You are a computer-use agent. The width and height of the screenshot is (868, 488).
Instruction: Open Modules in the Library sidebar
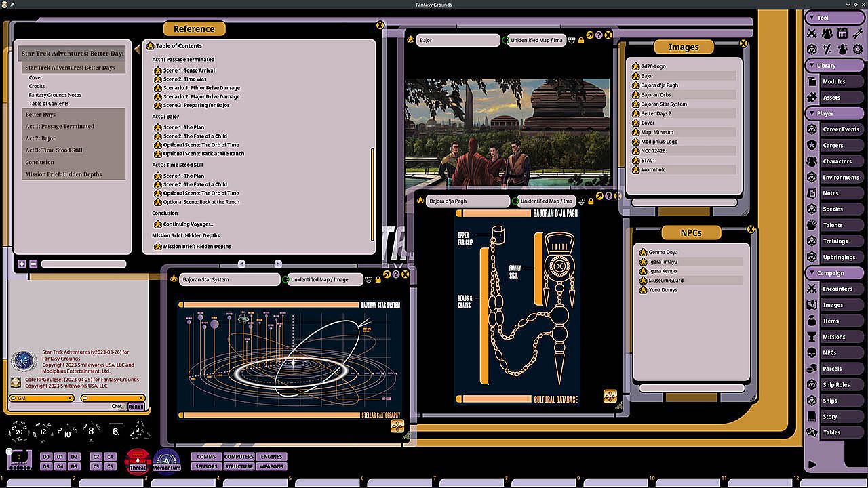point(833,81)
